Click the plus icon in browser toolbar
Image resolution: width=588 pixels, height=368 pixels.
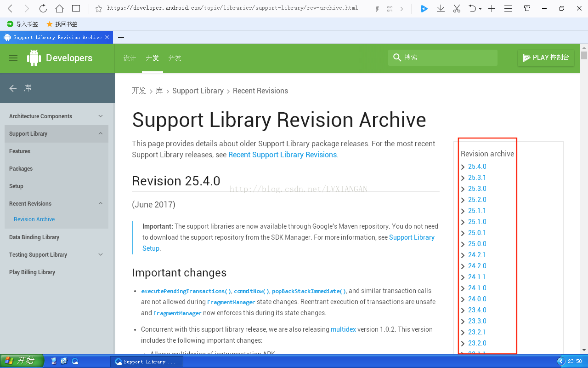(x=492, y=8)
